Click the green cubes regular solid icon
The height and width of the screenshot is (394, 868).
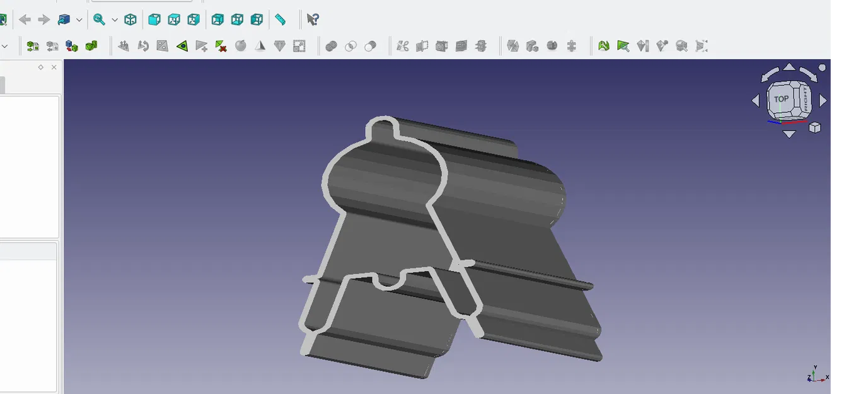[x=91, y=46]
